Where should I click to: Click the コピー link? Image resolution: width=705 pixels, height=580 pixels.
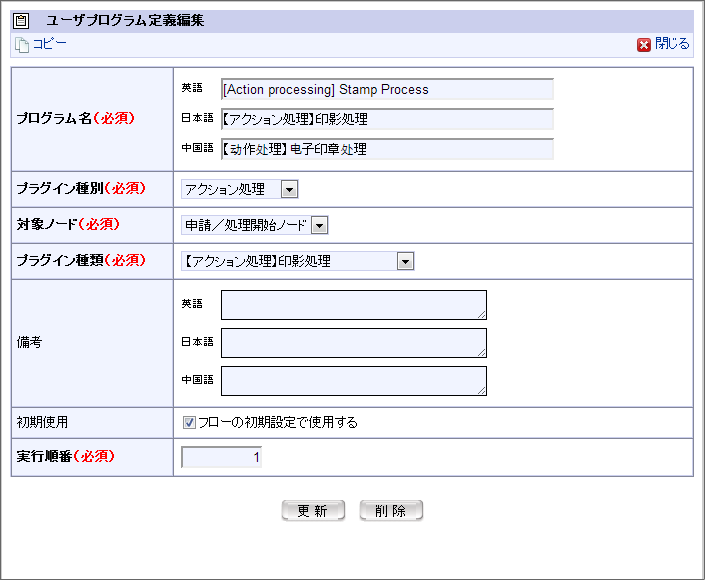point(49,44)
